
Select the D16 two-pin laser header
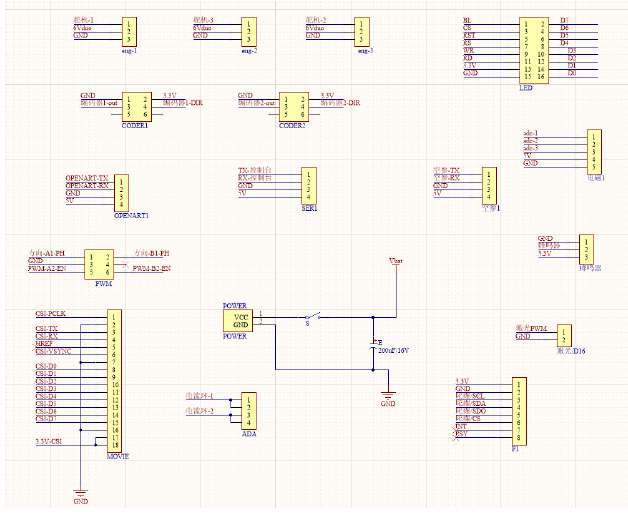click(x=564, y=335)
